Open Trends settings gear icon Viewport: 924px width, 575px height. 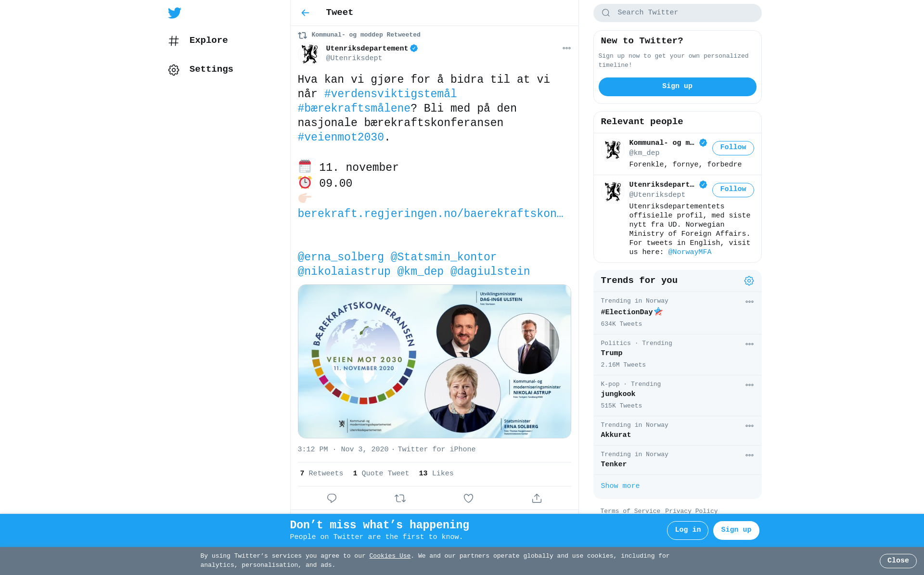pyautogui.click(x=749, y=281)
